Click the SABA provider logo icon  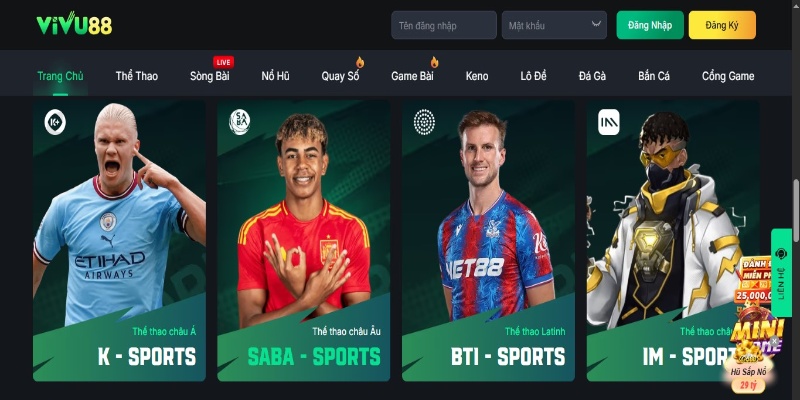239,122
